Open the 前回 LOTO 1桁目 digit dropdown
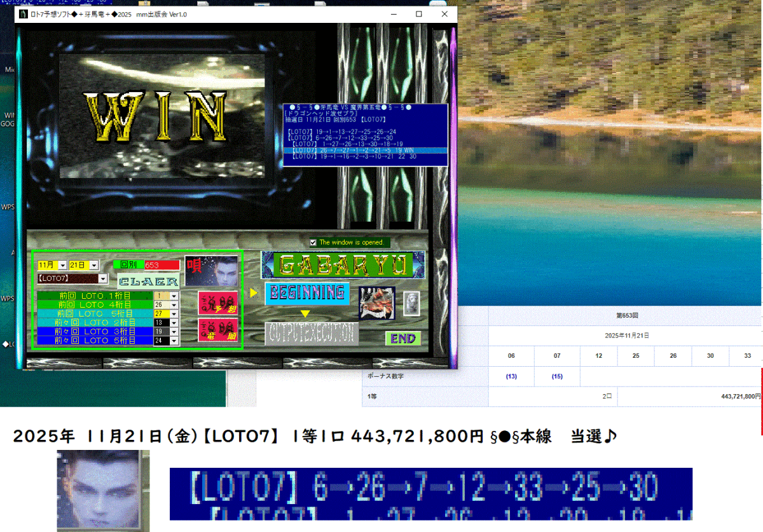This screenshot has height=532, width=763. (175, 295)
